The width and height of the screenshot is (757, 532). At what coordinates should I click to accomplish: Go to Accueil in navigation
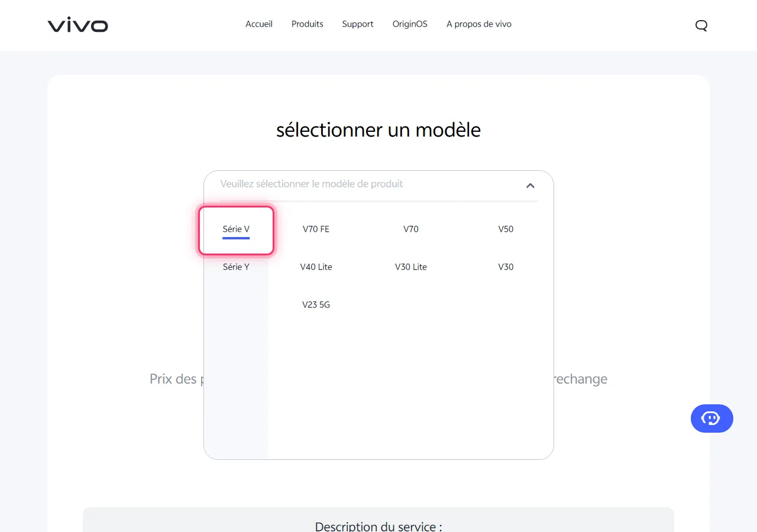tap(259, 24)
